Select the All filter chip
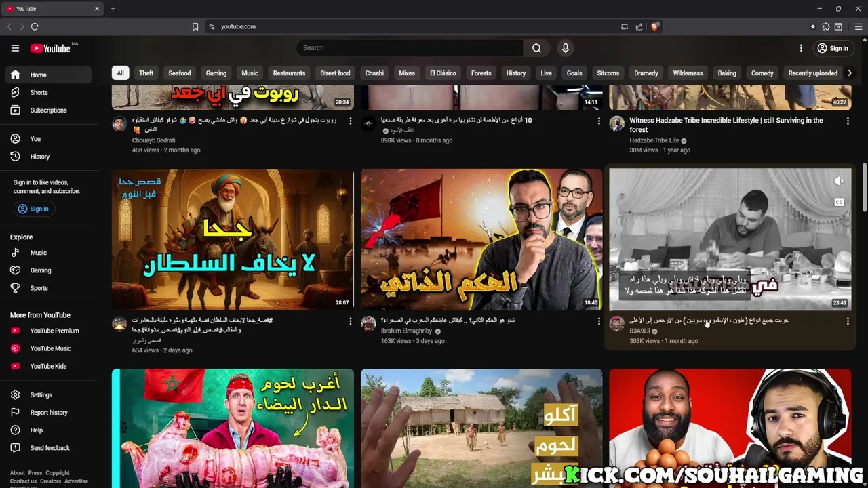Viewport: 868px width, 488px height. (x=120, y=73)
